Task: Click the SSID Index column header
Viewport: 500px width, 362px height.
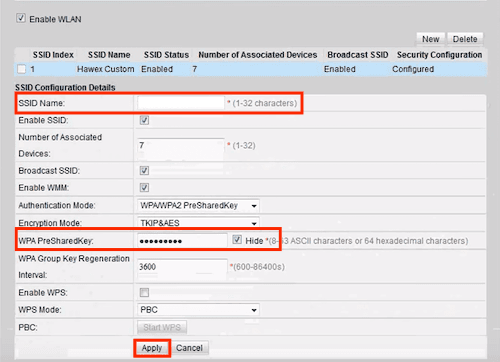Action: tap(53, 55)
